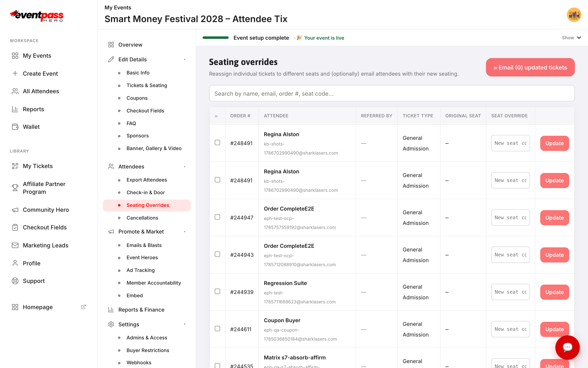Viewport: 588px width, 368px height.
Task: Click Update for Regression Suite row
Action: pyautogui.click(x=555, y=292)
